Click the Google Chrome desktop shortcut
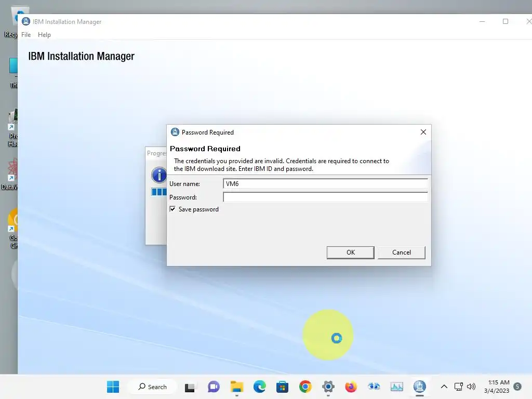Image resolution: width=532 pixels, height=399 pixels. (12, 229)
